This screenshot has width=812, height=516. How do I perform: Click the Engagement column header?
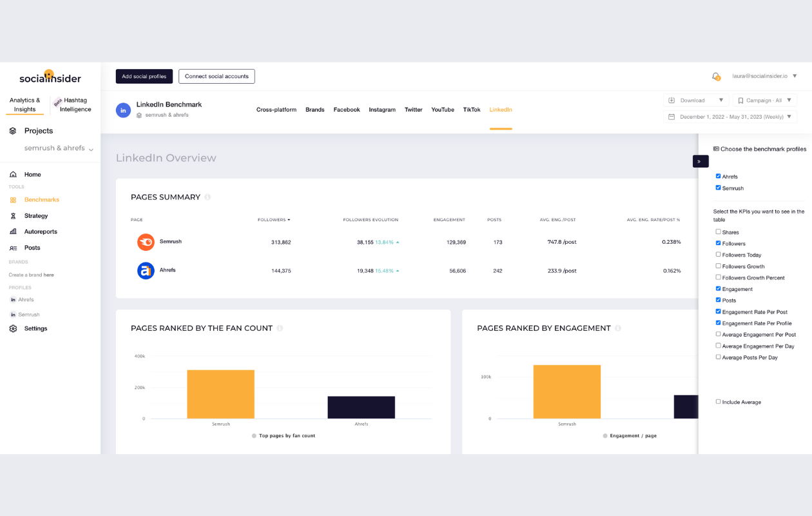click(449, 220)
